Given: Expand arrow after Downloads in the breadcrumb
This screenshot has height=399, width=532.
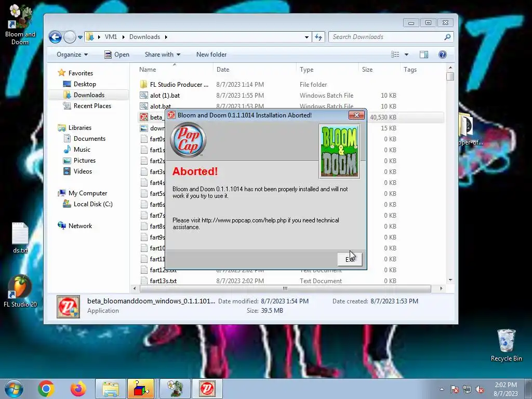Looking at the screenshot, I should tap(166, 37).
